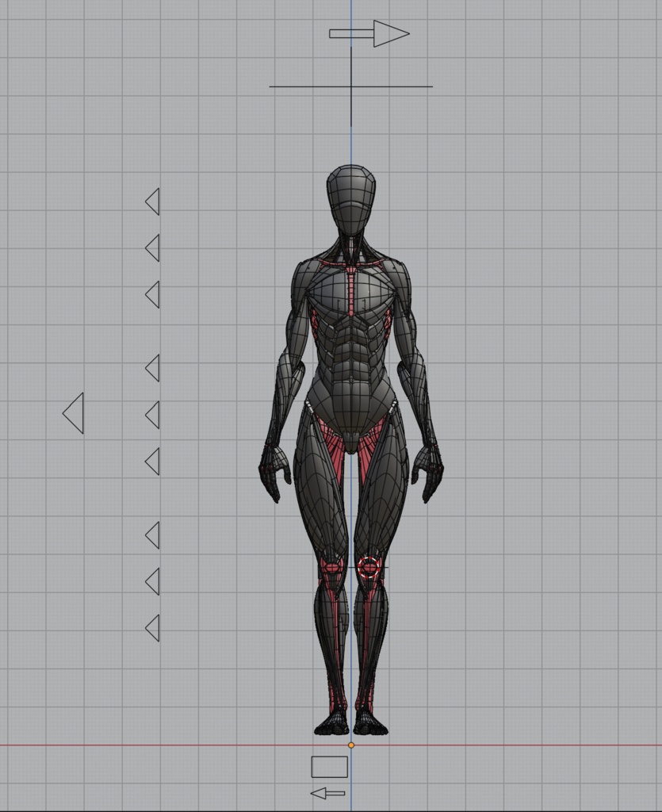Click the red horizontal axis line
The height and width of the screenshot is (812, 662).
tap(159, 745)
